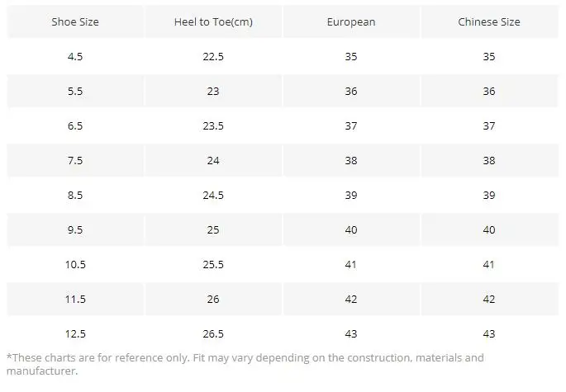Image resolution: width=566 pixels, height=392 pixels.
Task: Click shoe size 8.5 cell
Action: [x=75, y=196]
